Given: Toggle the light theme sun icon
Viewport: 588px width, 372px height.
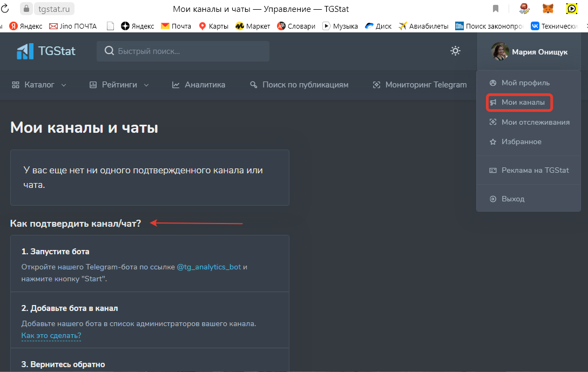Looking at the screenshot, I should coord(455,50).
